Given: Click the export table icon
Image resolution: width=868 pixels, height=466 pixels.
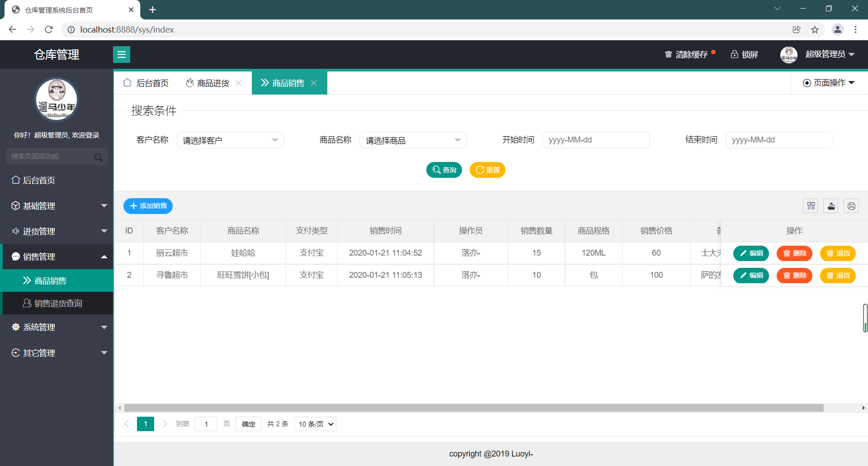Looking at the screenshot, I should pos(831,206).
